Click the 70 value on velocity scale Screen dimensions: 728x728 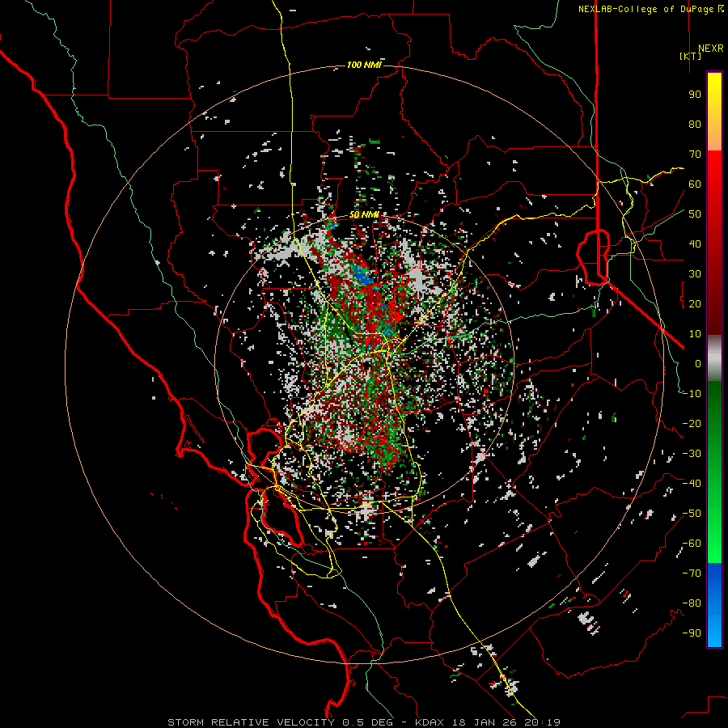coord(695,154)
